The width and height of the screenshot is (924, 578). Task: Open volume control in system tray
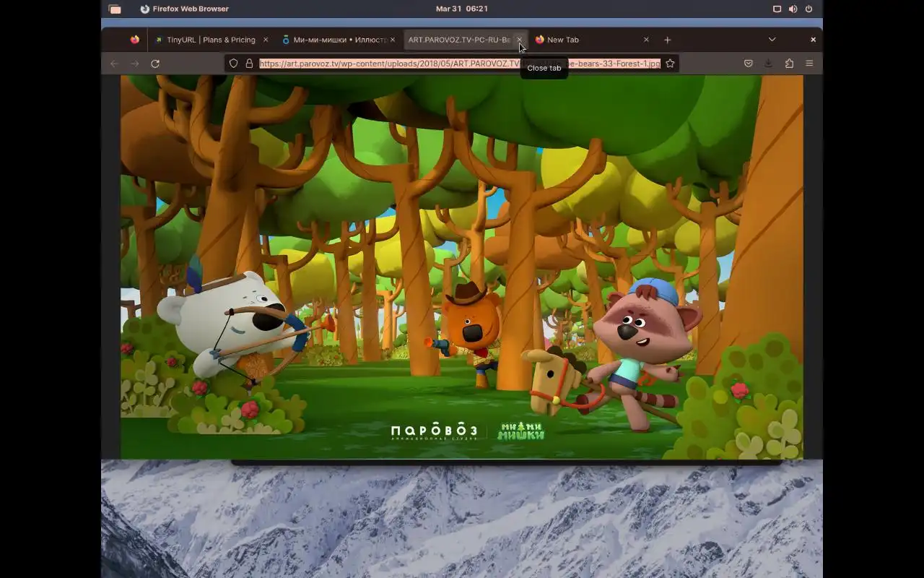[793, 9]
